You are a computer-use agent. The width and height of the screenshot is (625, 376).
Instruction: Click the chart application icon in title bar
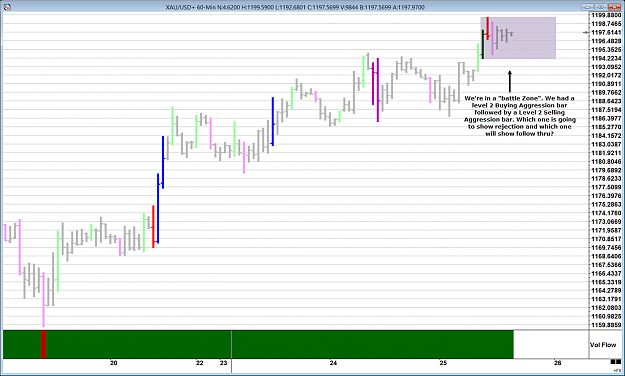[7, 7]
